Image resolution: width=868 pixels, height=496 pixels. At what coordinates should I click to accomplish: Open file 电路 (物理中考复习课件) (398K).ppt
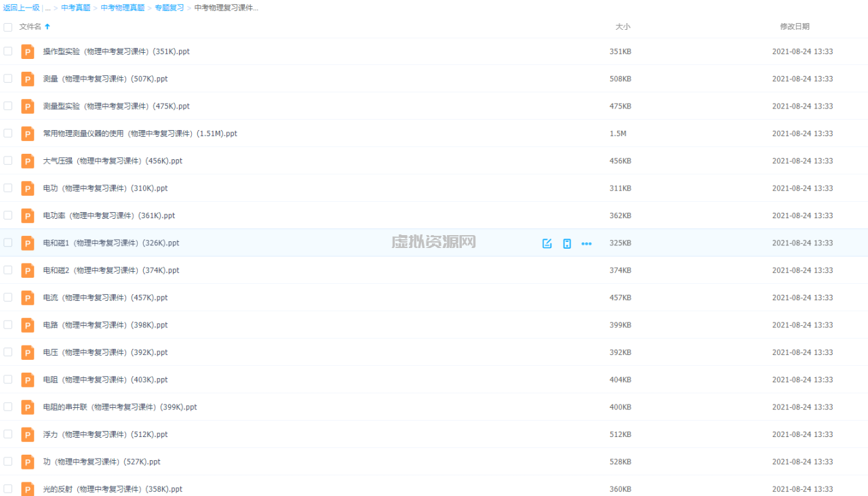tap(105, 325)
